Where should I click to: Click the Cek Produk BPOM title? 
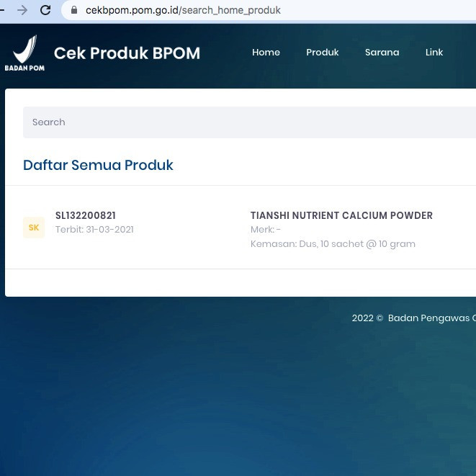pyautogui.click(x=127, y=53)
